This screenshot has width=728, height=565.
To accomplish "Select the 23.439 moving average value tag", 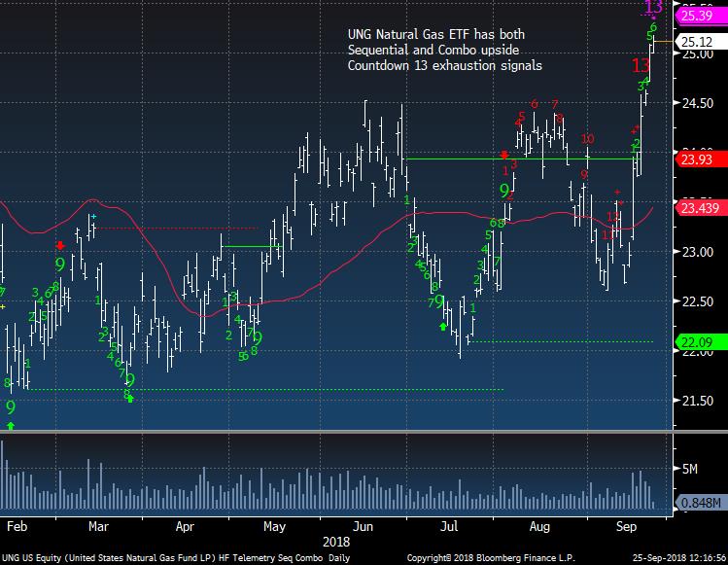I will (698, 207).
